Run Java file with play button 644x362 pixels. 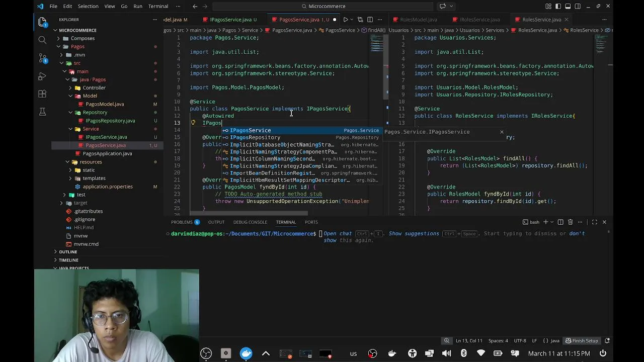coord(346,20)
